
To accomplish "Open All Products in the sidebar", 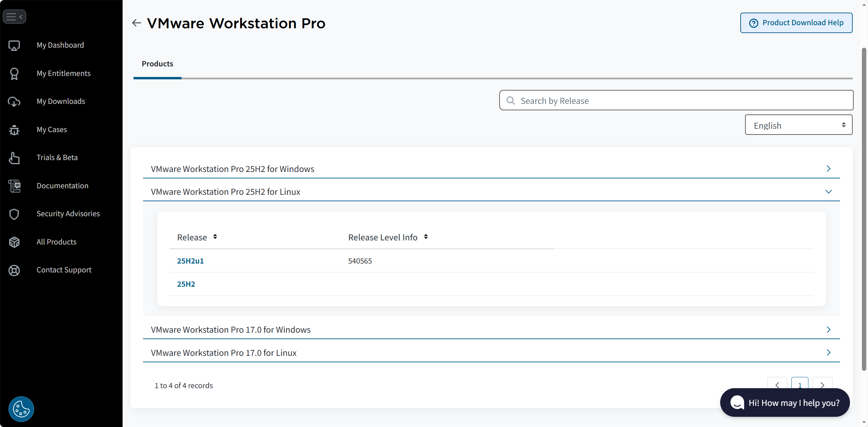I will pos(57,242).
